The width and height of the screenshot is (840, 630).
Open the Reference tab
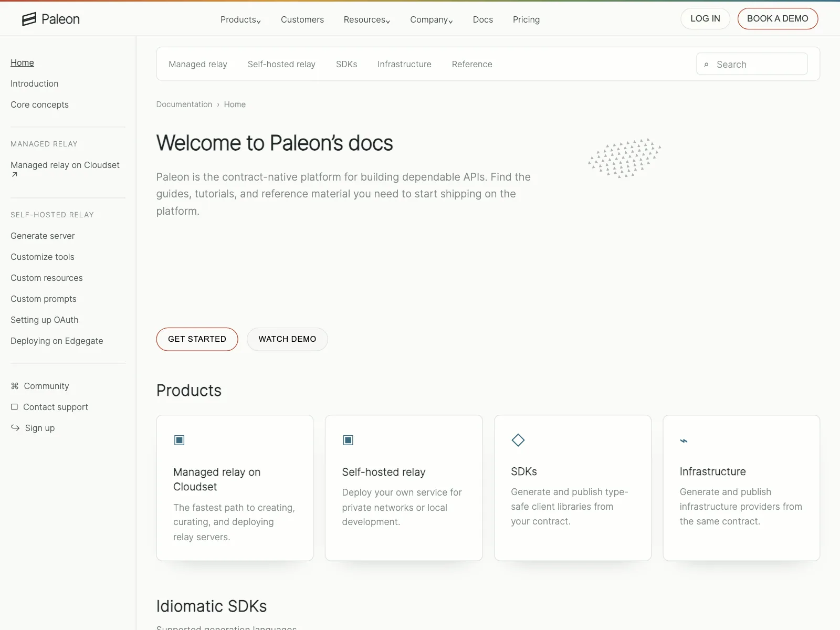pos(472,64)
